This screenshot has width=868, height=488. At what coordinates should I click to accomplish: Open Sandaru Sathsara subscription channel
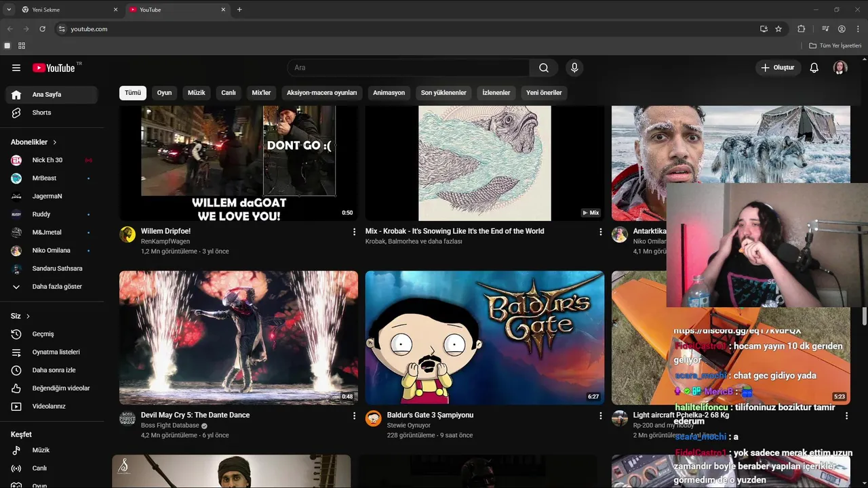click(x=52, y=268)
